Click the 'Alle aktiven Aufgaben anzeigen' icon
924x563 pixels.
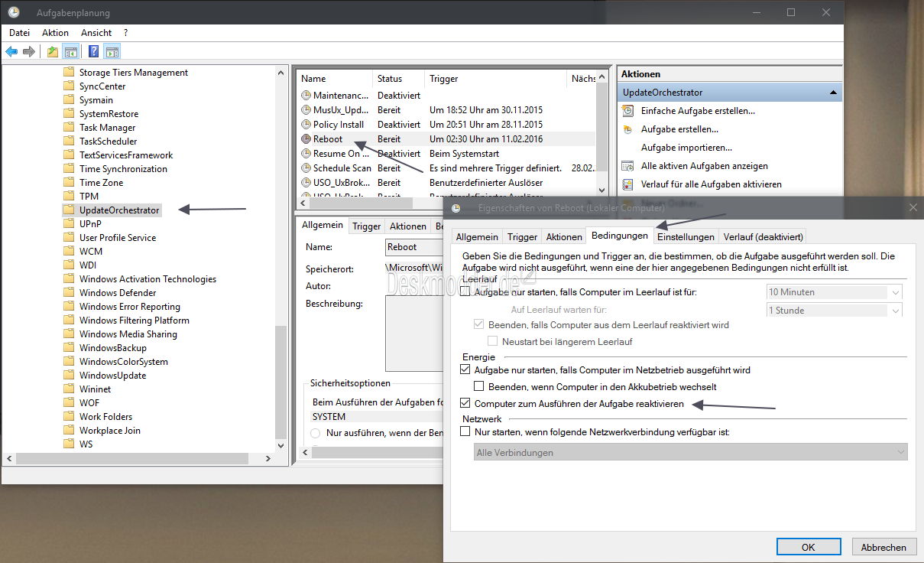(627, 166)
